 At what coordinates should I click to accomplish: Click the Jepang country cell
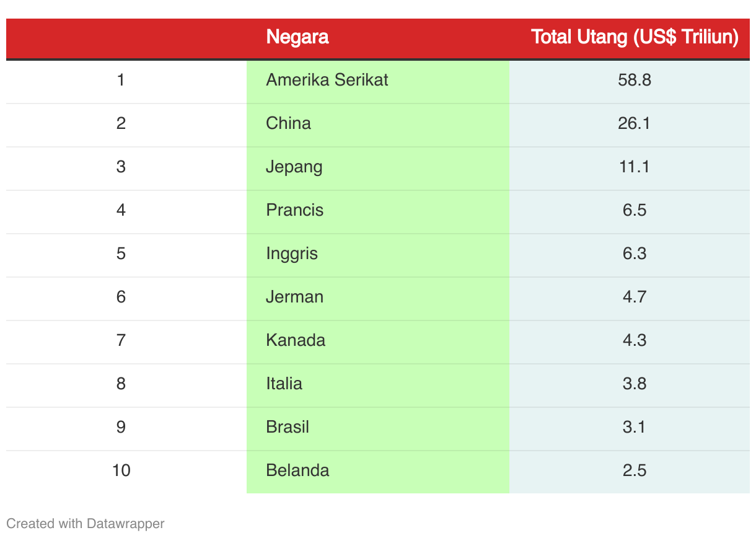click(294, 167)
